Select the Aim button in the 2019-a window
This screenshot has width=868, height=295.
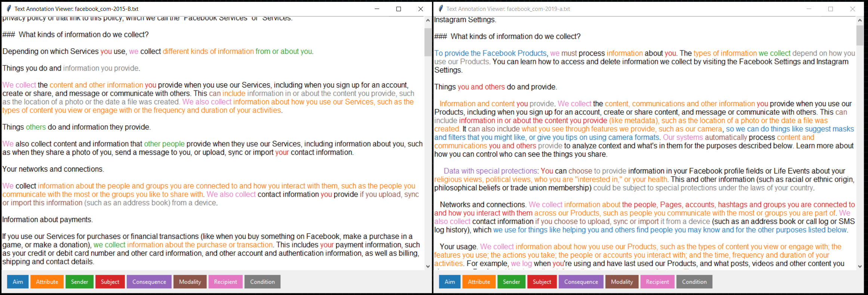tap(450, 282)
